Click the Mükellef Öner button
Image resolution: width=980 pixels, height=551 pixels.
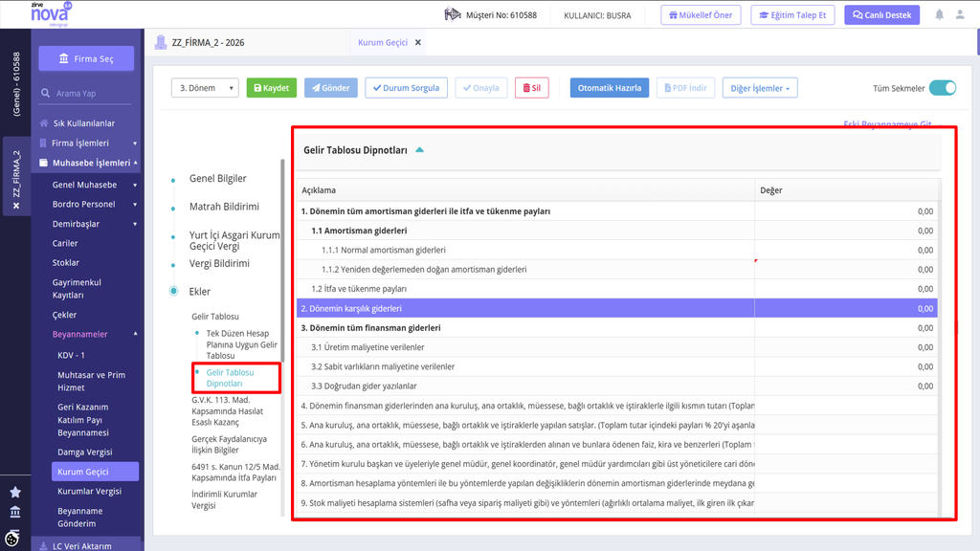701,15
